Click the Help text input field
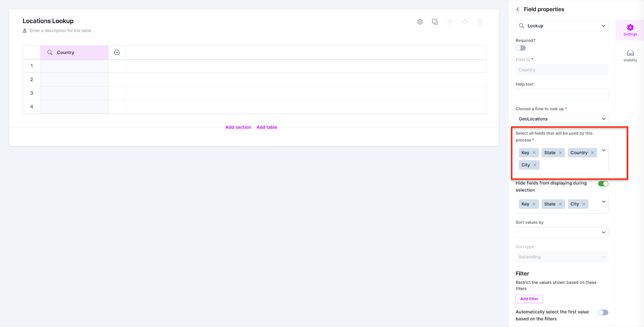The height and width of the screenshot is (327, 644). coord(562,94)
